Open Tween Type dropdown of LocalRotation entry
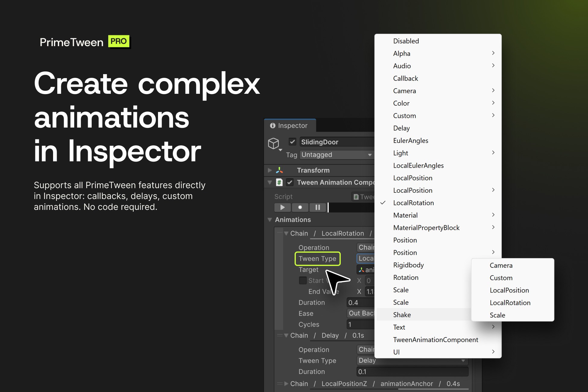This screenshot has width=588, height=392. click(365, 258)
